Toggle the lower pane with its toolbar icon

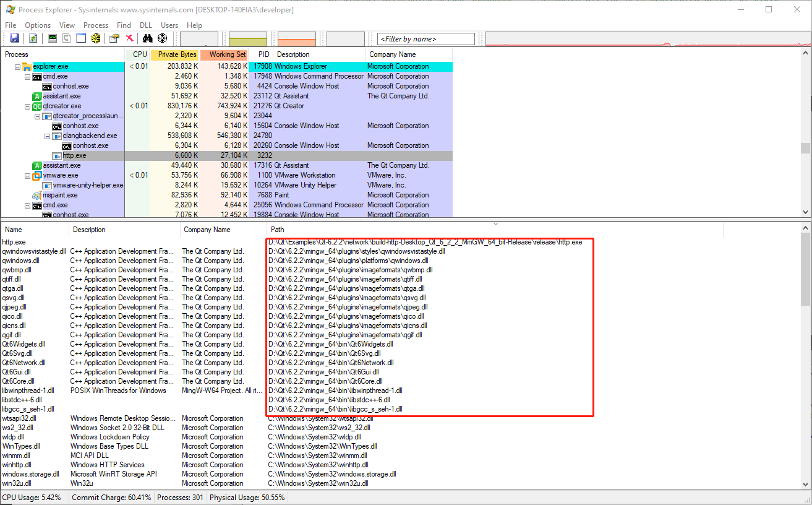[x=81, y=38]
